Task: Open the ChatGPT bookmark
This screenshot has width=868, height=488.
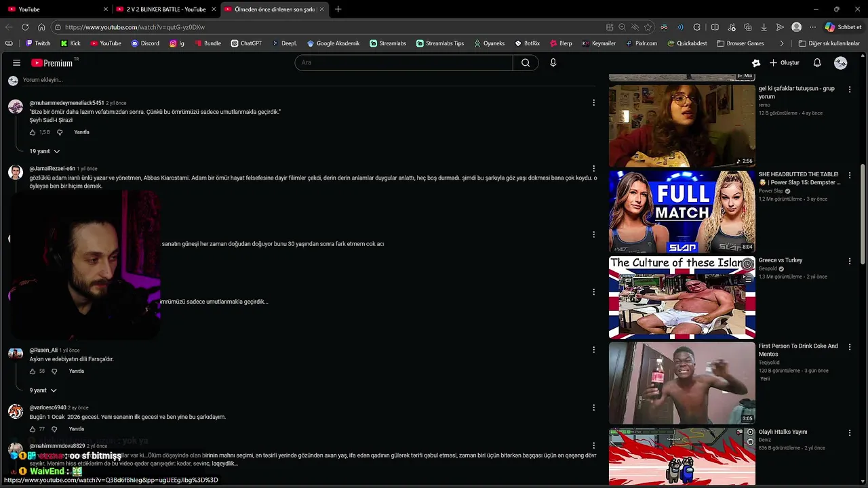Action: coord(246,43)
